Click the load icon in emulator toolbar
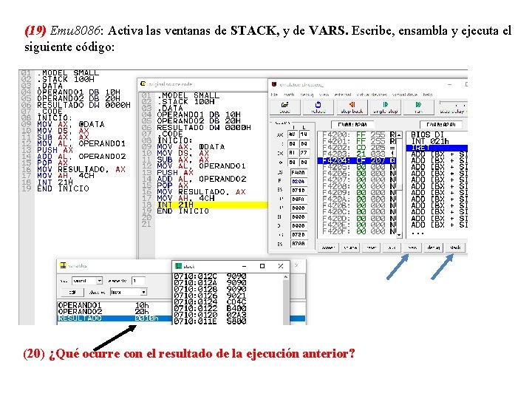The height and width of the screenshot is (399, 532). tap(284, 107)
